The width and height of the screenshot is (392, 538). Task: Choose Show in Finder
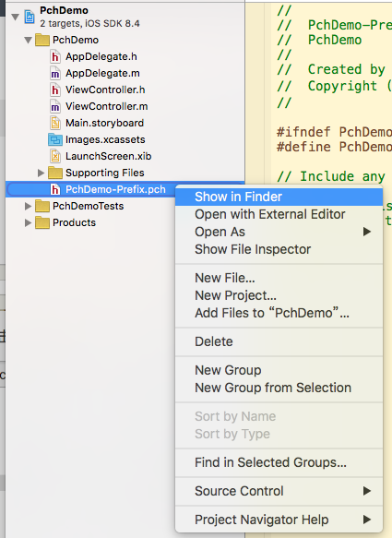click(x=279, y=197)
